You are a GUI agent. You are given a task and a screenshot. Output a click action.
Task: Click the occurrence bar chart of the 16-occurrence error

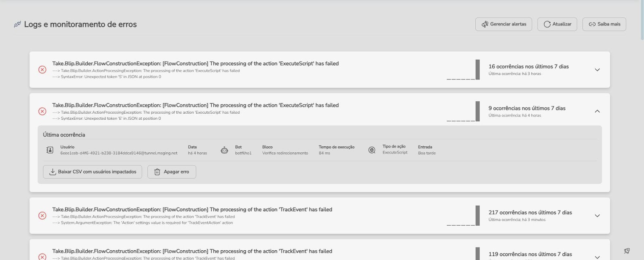(x=463, y=70)
